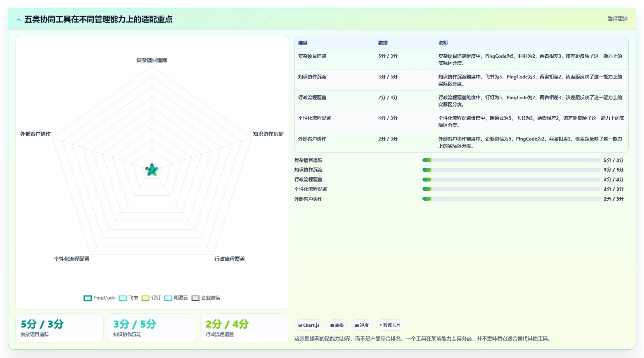Click the 个性化流程配置 radar axis label
Image resolution: width=644 pixels, height=358 pixels.
point(72,259)
